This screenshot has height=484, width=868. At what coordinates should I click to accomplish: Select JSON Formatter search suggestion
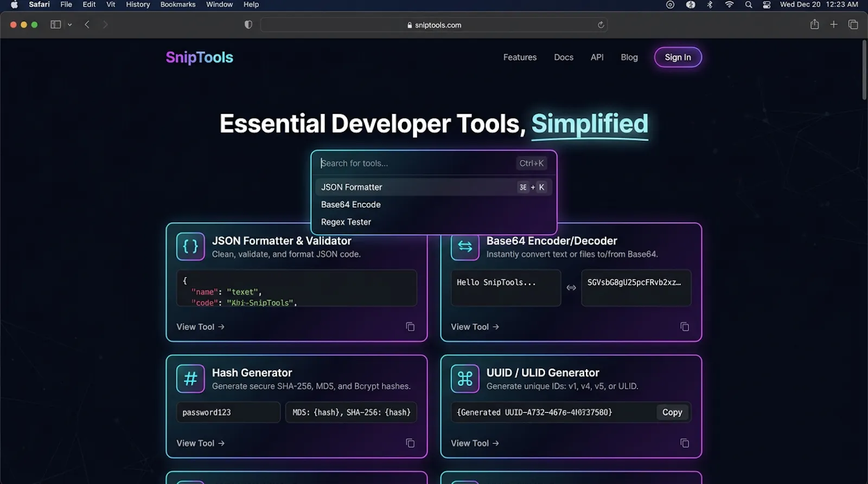tap(433, 187)
